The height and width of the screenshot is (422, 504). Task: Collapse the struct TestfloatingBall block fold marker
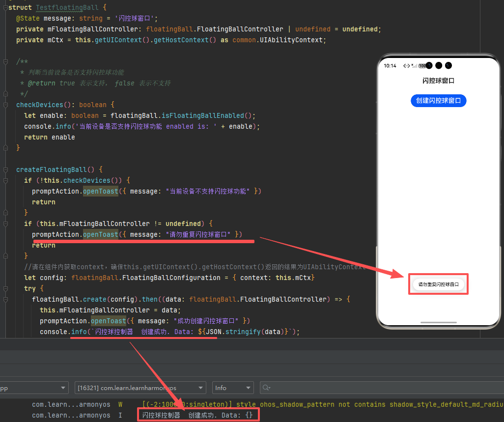click(x=5, y=8)
